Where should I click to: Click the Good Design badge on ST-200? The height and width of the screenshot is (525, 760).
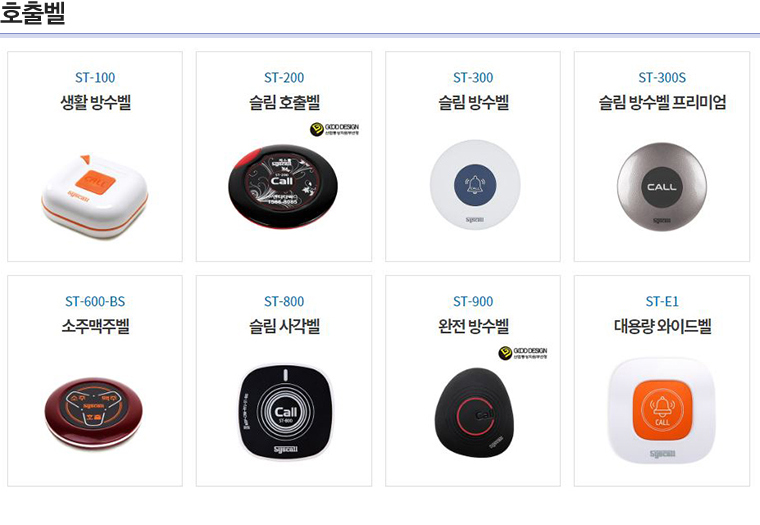334,129
